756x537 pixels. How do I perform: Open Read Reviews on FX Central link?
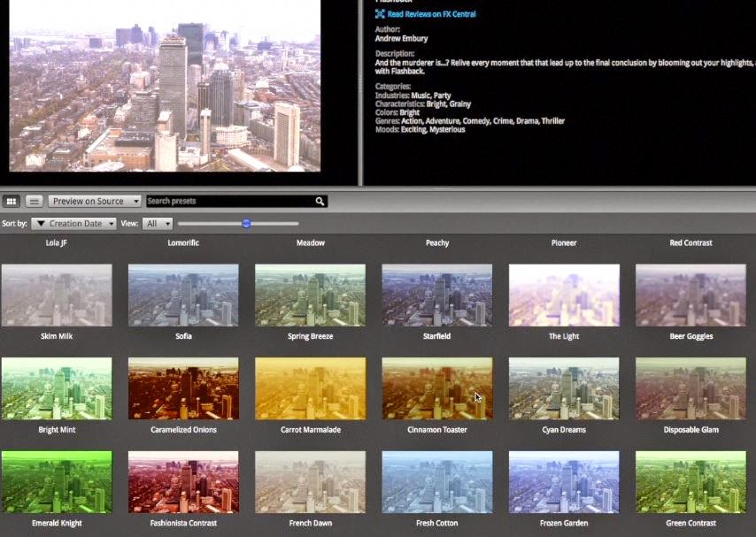pos(431,14)
